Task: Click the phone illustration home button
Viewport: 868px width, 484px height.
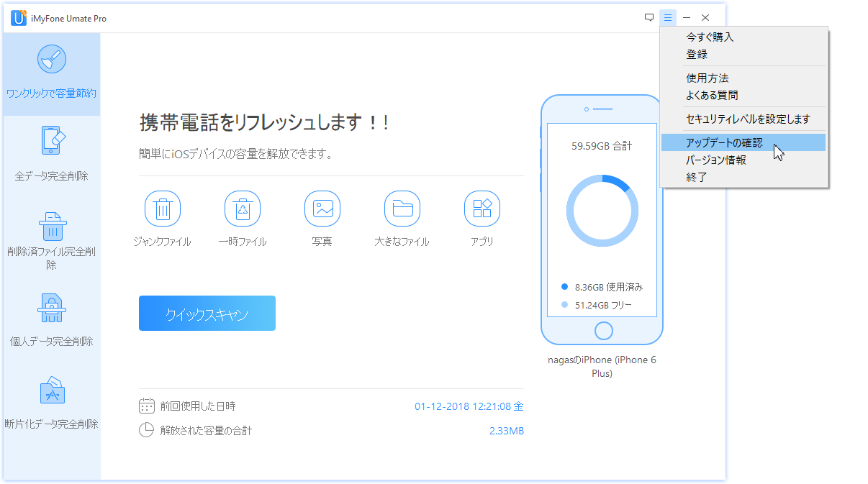Action: (x=604, y=331)
